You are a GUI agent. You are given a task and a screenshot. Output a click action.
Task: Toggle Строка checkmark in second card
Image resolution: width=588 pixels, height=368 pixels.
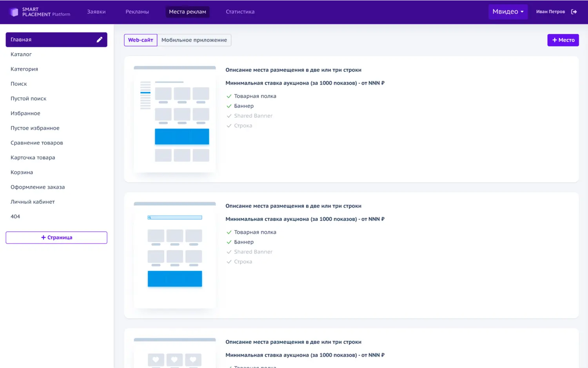point(229,262)
